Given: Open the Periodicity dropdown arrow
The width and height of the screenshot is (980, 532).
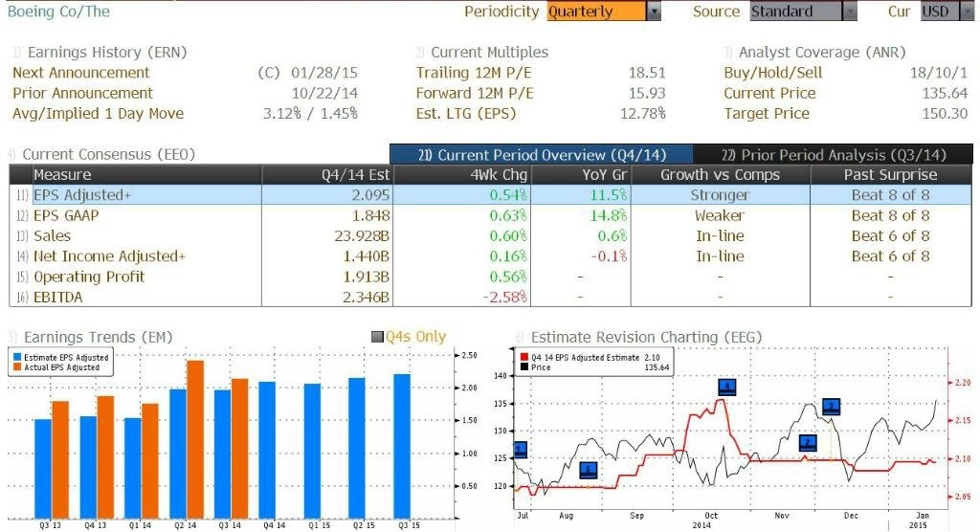Looking at the screenshot, I should tap(654, 11).
